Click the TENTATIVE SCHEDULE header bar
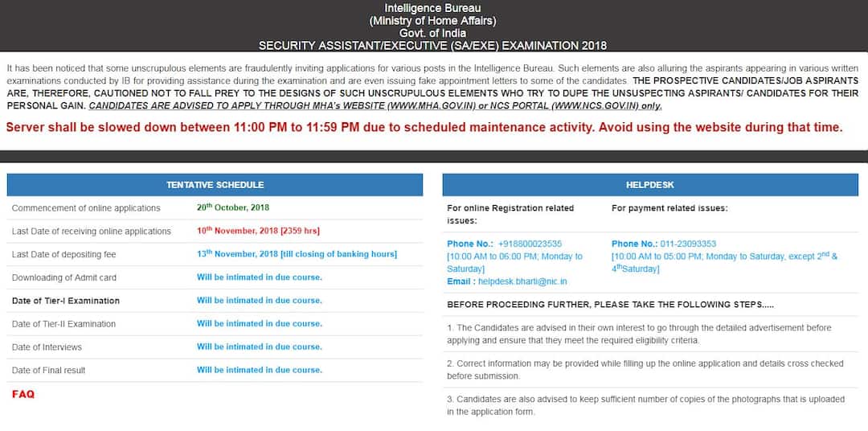This screenshot has height=431, width=868. coord(215,185)
